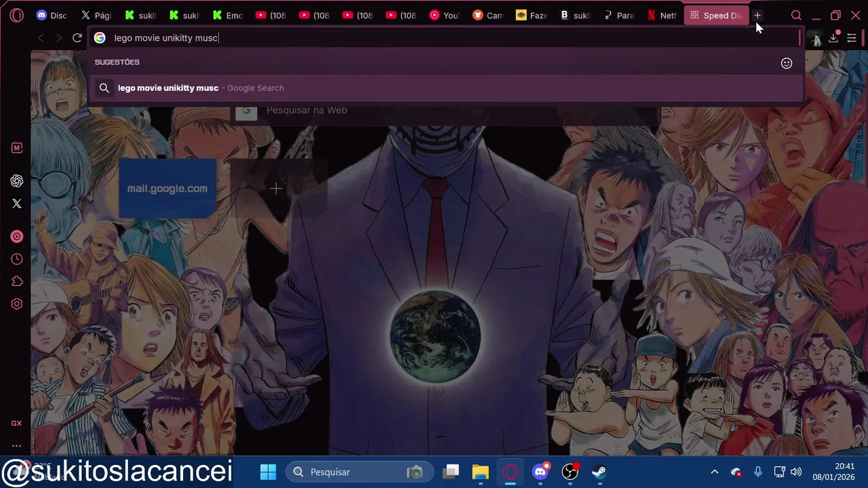This screenshot has width=868, height=488.
Task: Open the profile avatar toolbar icon
Action: click(x=816, y=39)
